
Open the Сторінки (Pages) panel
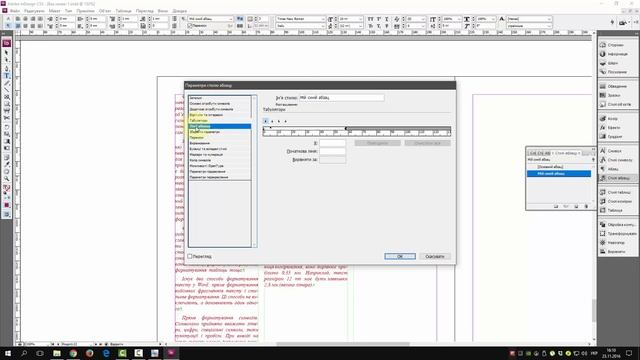[618, 45]
